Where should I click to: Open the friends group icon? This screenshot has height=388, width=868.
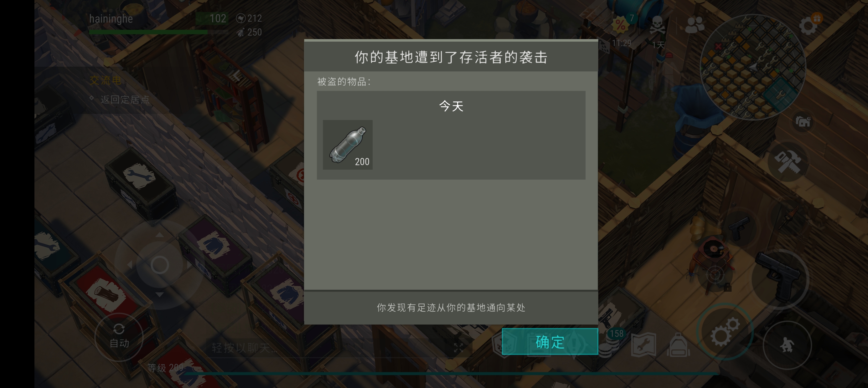click(x=695, y=25)
